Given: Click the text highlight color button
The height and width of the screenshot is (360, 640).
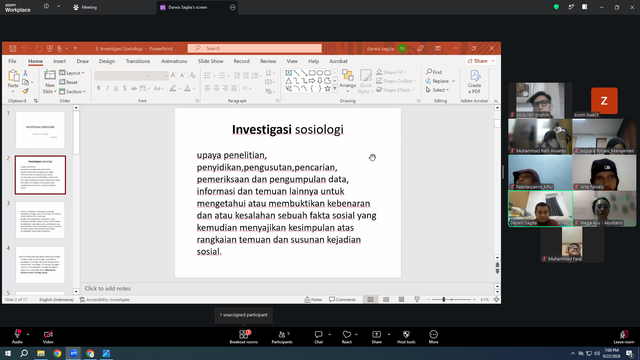Looking at the screenshot, I should 173,88.
